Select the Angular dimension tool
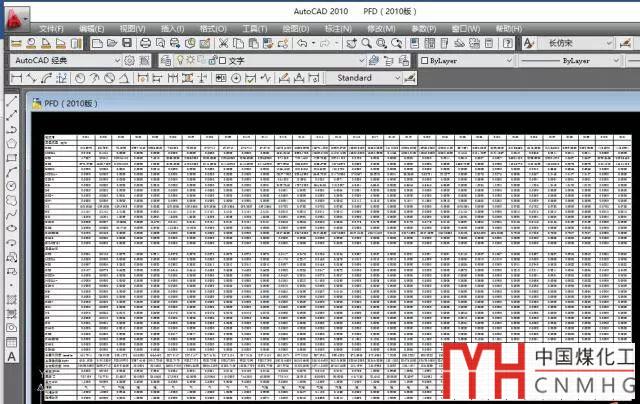 point(124,78)
